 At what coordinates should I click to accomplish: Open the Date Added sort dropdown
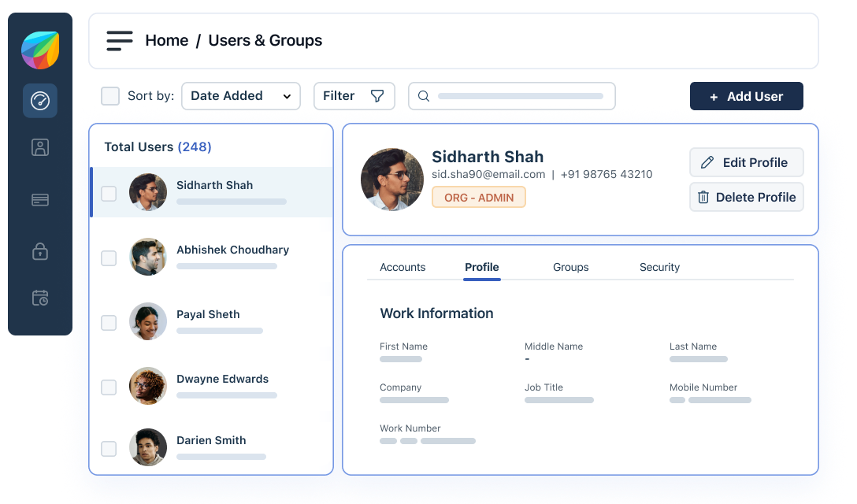(x=240, y=95)
